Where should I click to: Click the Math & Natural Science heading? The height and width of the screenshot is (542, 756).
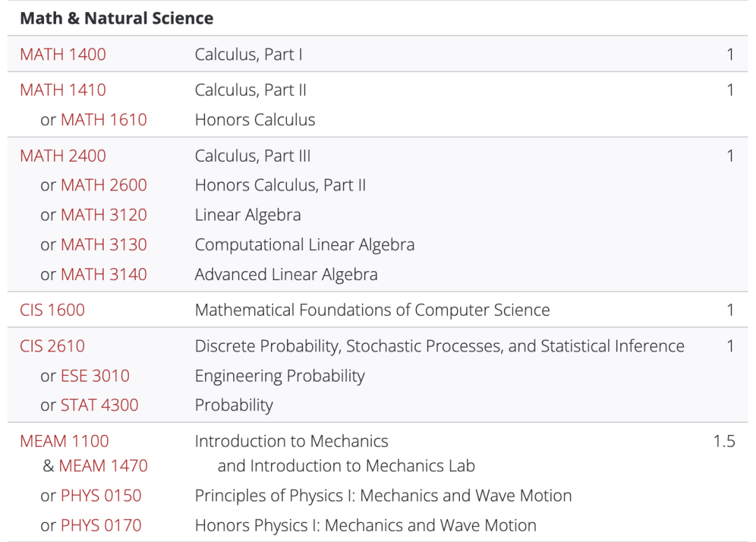pos(117,18)
